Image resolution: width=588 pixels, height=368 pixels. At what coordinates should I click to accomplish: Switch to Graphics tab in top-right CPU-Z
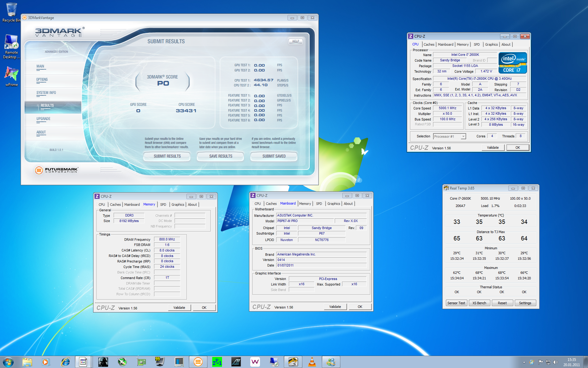pos(491,44)
